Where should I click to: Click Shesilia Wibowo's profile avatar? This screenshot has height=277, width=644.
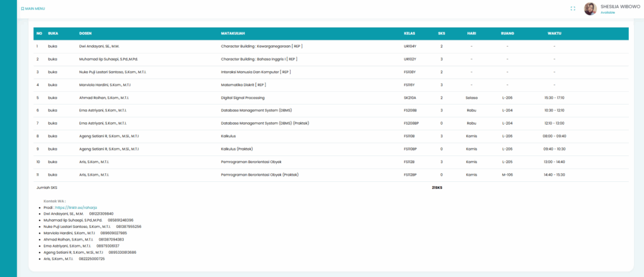590,9
